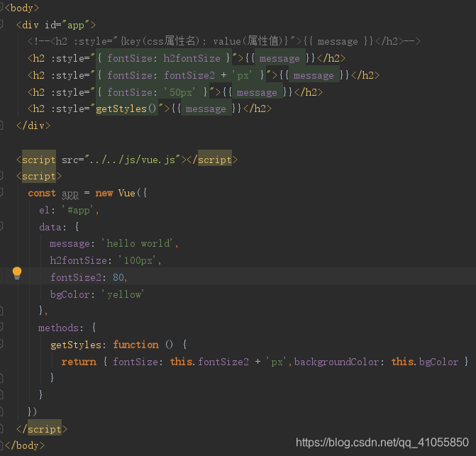
Task: Click the "../../js/vue.js" src path
Action: coord(132,160)
